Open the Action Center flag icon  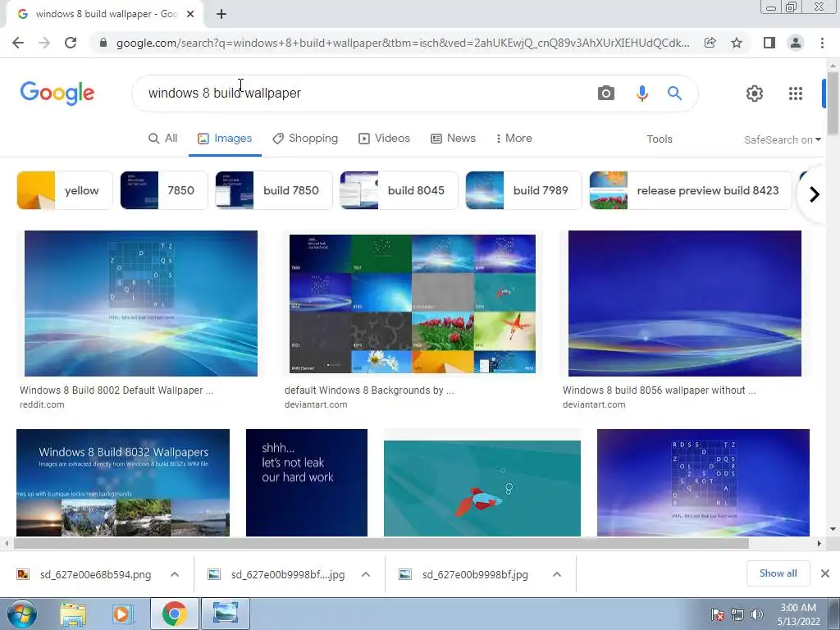click(x=718, y=614)
